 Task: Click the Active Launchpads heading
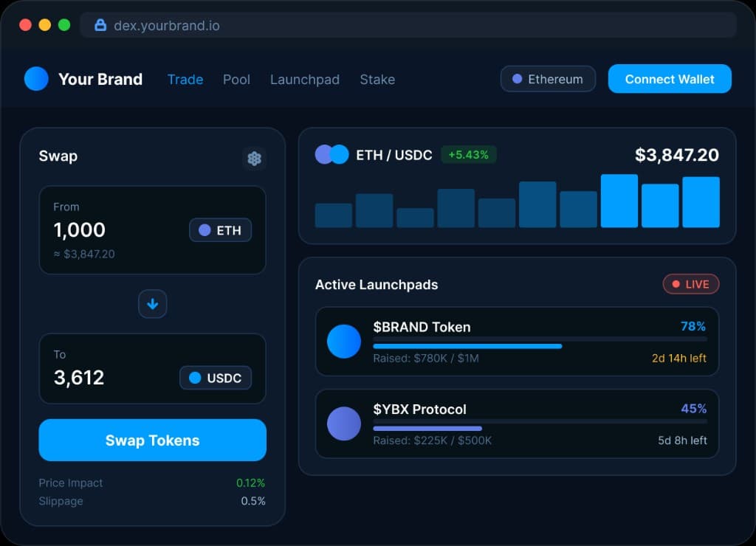tap(377, 285)
